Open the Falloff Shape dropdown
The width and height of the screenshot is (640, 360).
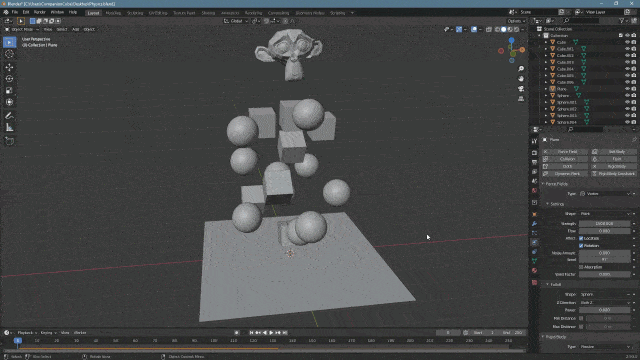(x=605, y=294)
